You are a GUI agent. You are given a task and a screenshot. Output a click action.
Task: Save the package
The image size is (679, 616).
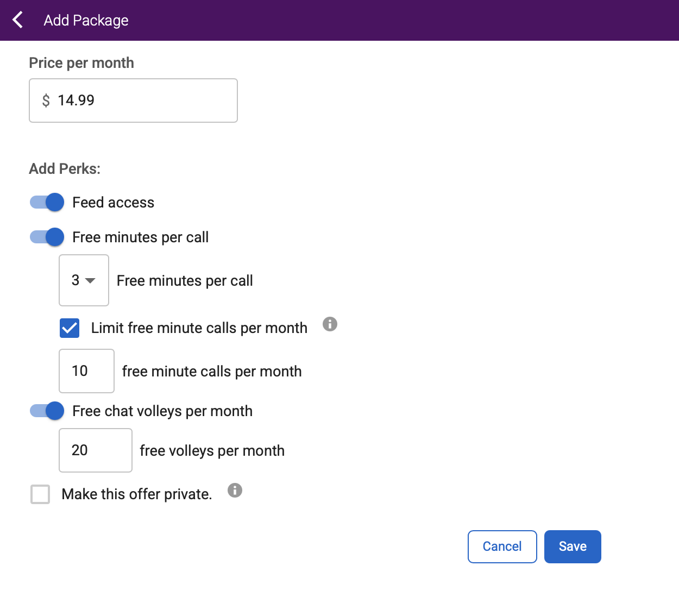click(x=573, y=546)
